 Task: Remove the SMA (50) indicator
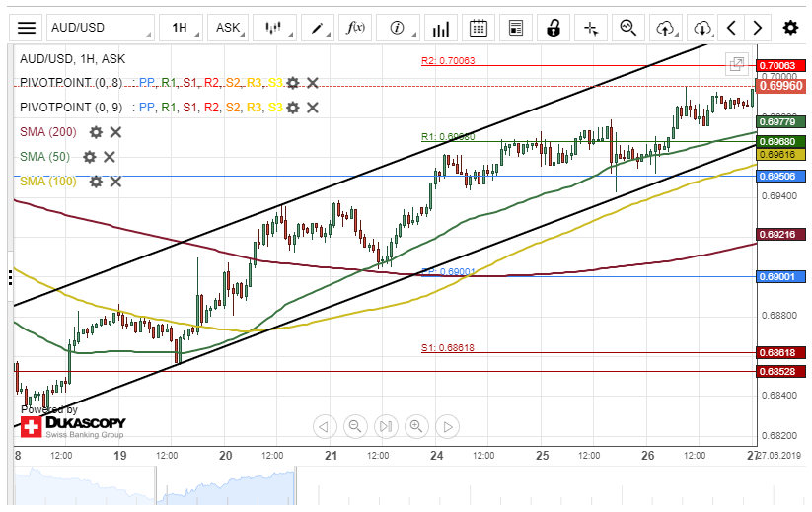tap(110, 157)
